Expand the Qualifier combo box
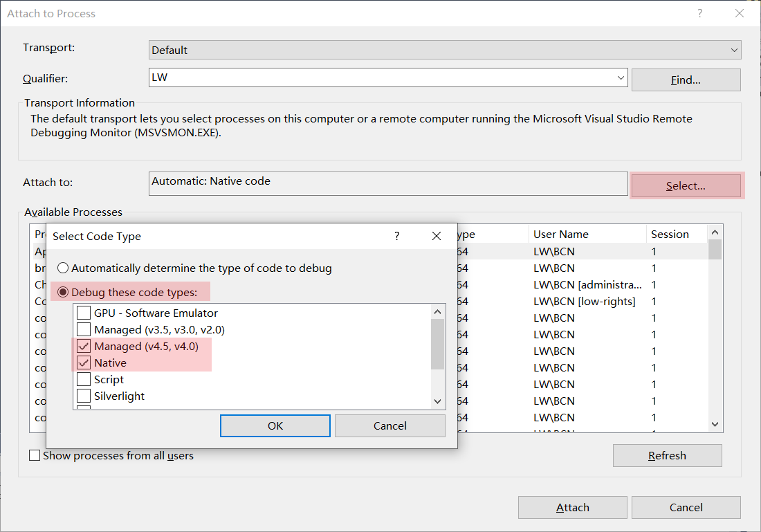 point(621,78)
